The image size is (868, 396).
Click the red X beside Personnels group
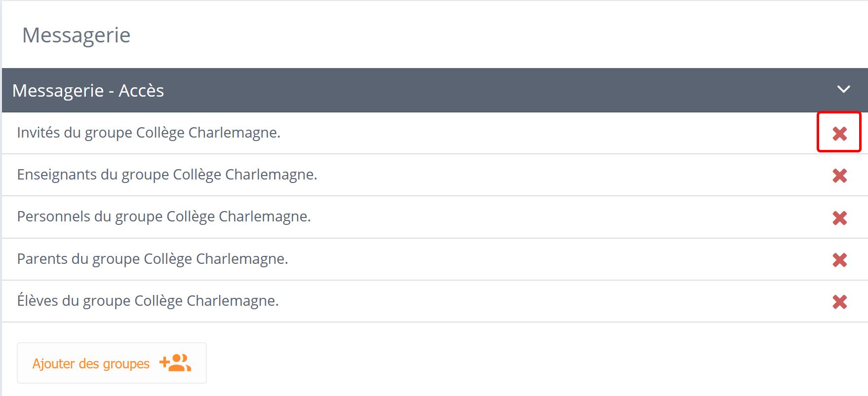(x=839, y=217)
